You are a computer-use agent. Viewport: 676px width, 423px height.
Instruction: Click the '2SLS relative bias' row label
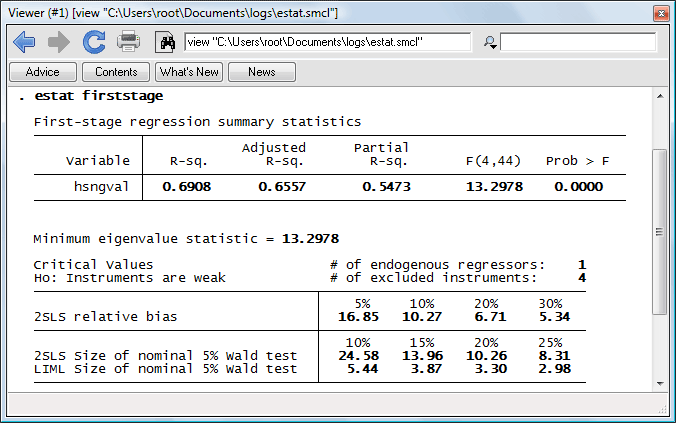pyautogui.click(x=106, y=316)
